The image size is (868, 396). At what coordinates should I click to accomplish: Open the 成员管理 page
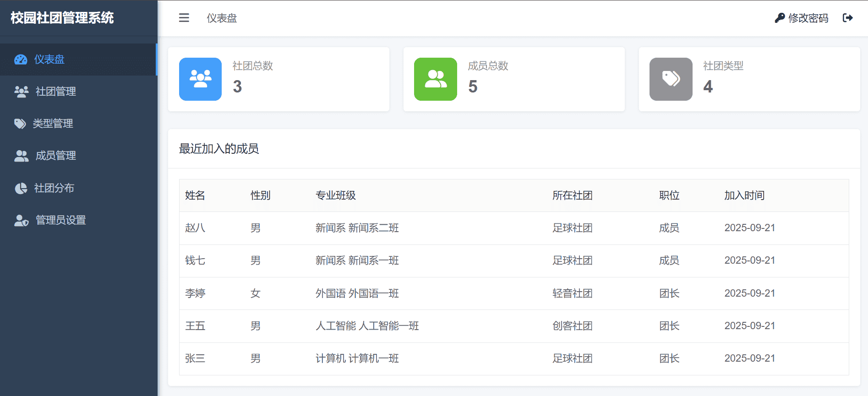[x=55, y=156]
